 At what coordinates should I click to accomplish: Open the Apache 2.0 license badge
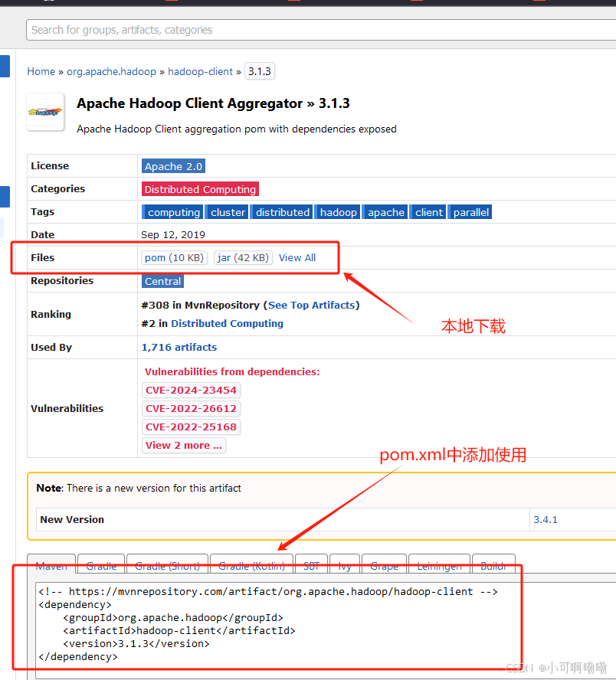pos(173,166)
